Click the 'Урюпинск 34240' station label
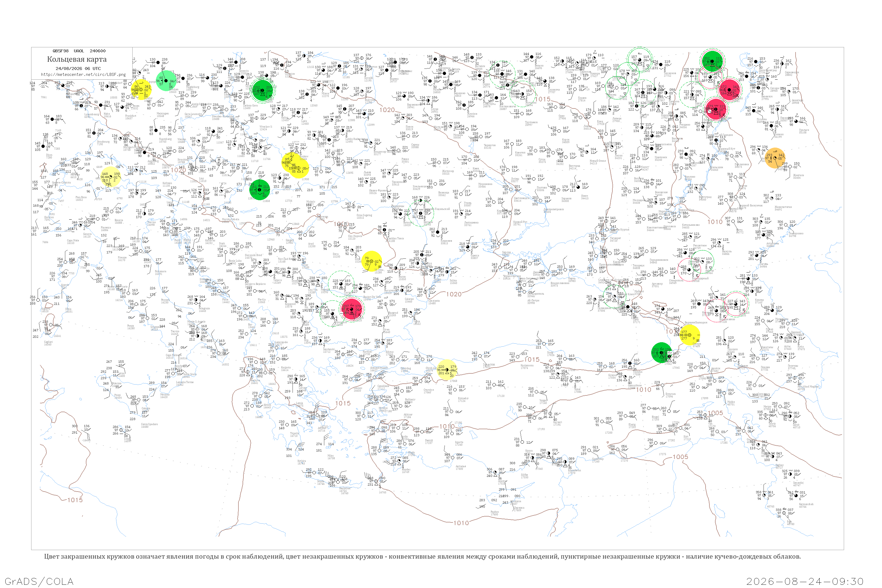The height and width of the screenshot is (588, 882). point(661,159)
